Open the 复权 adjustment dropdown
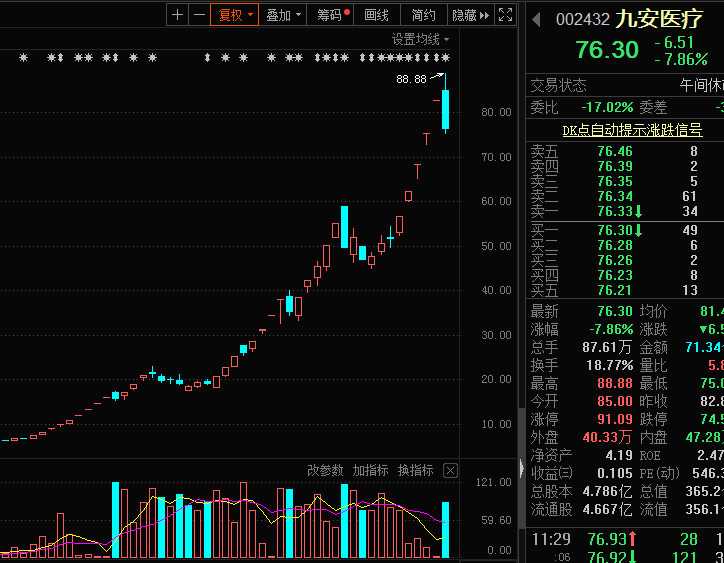Screen dimensions: 724x563 pos(236,15)
